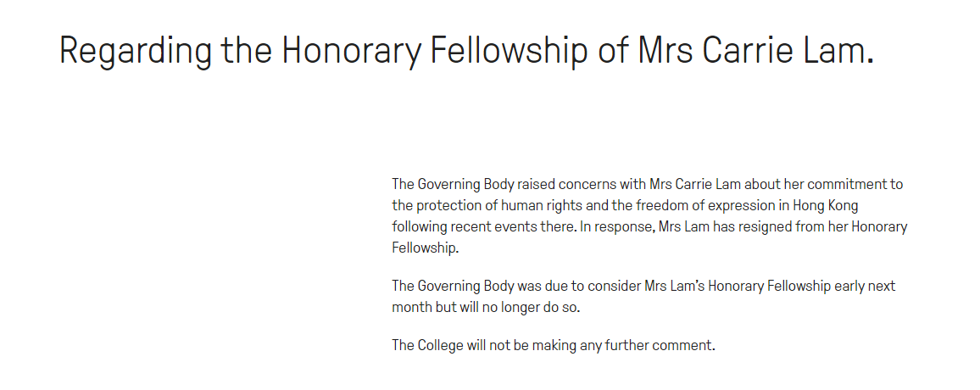This screenshot has width=980, height=390.
Task: Click the line "month but will no longer do so."
Action: coord(486,308)
